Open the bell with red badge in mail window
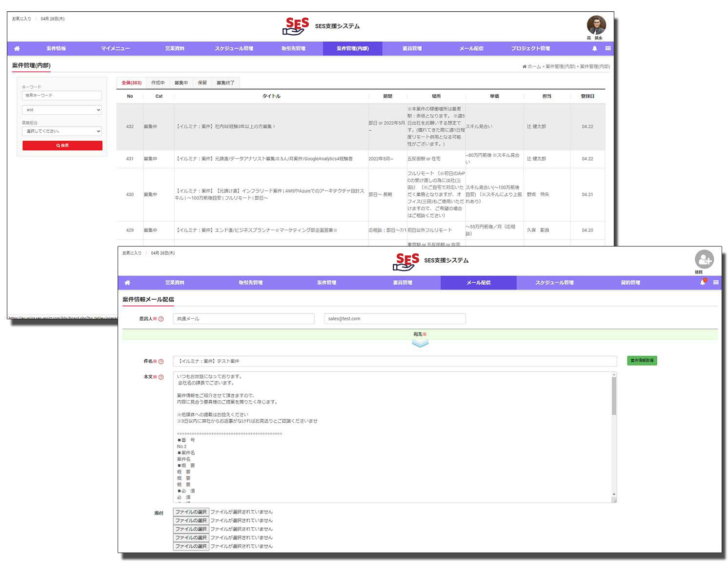The width and height of the screenshot is (728, 575). 703,282
